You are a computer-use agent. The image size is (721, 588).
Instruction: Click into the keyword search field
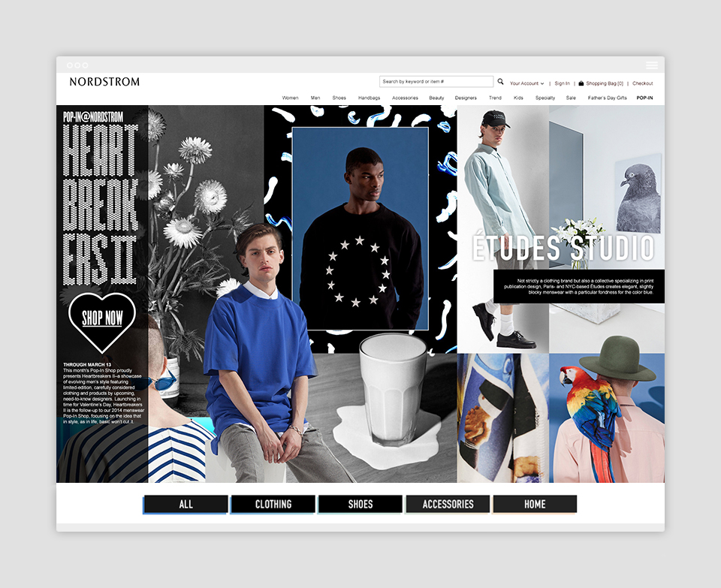(x=436, y=81)
